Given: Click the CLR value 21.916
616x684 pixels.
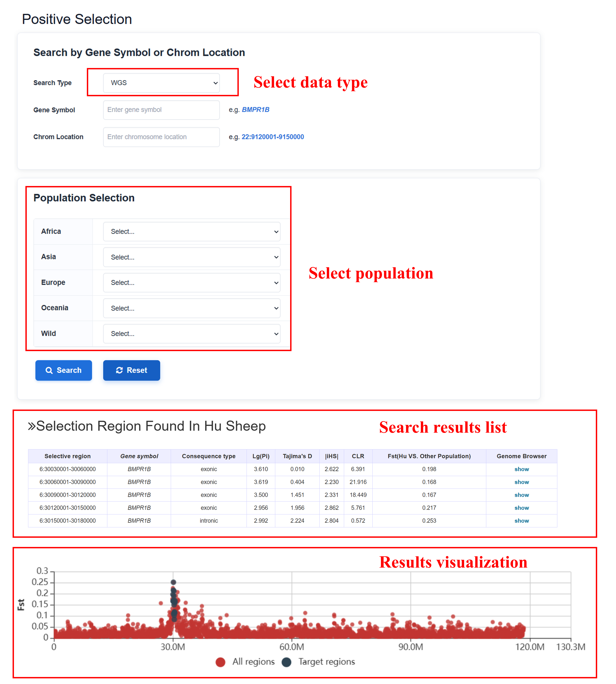Looking at the screenshot, I should (x=358, y=482).
